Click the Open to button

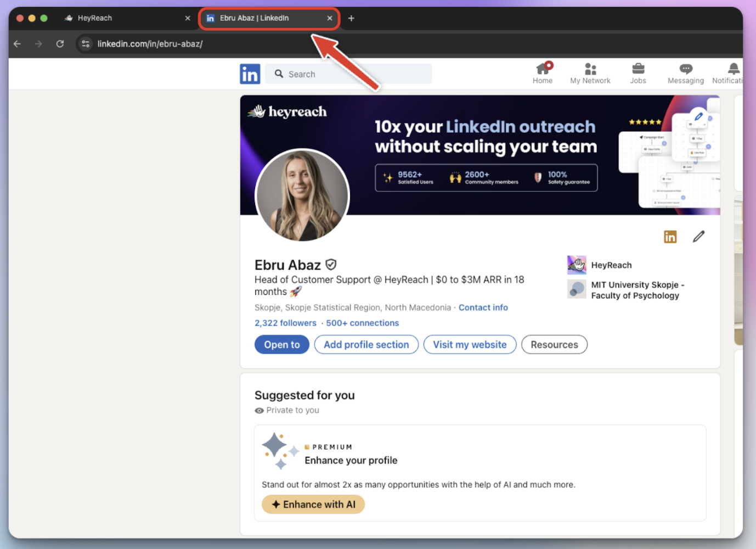point(282,345)
